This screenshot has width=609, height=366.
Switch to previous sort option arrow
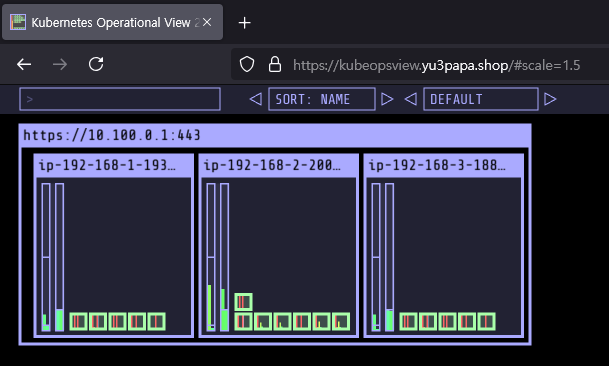click(256, 99)
